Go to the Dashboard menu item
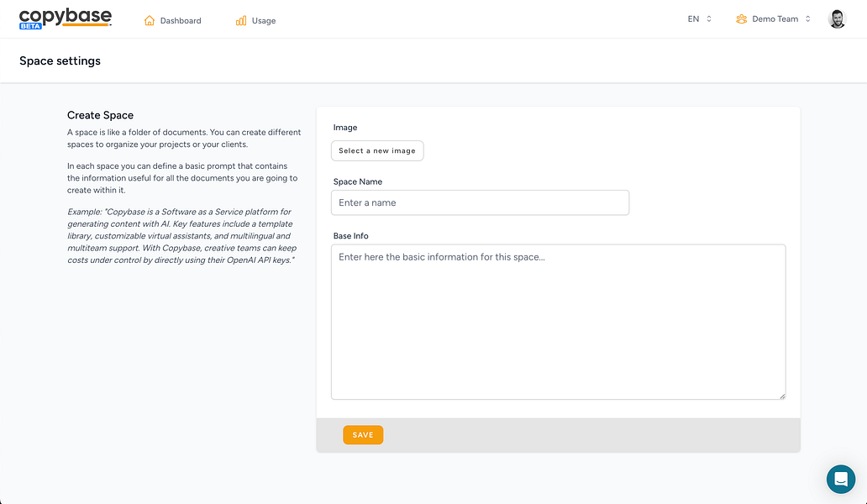The width and height of the screenshot is (867, 504). [181, 20]
